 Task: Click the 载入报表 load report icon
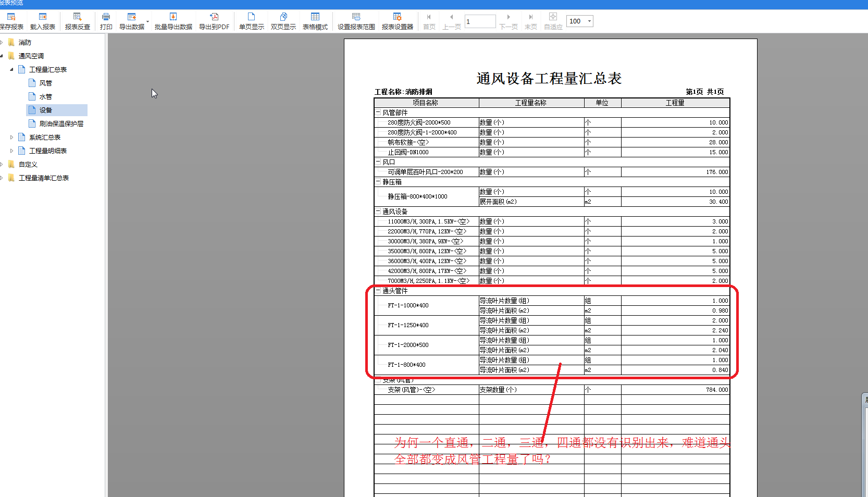tap(43, 21)
